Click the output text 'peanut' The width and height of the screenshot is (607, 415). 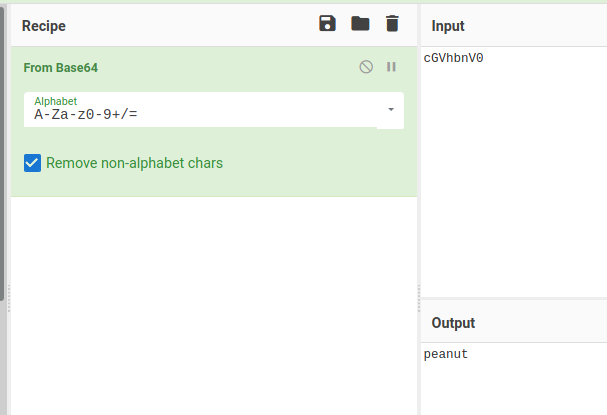[445, 354]
